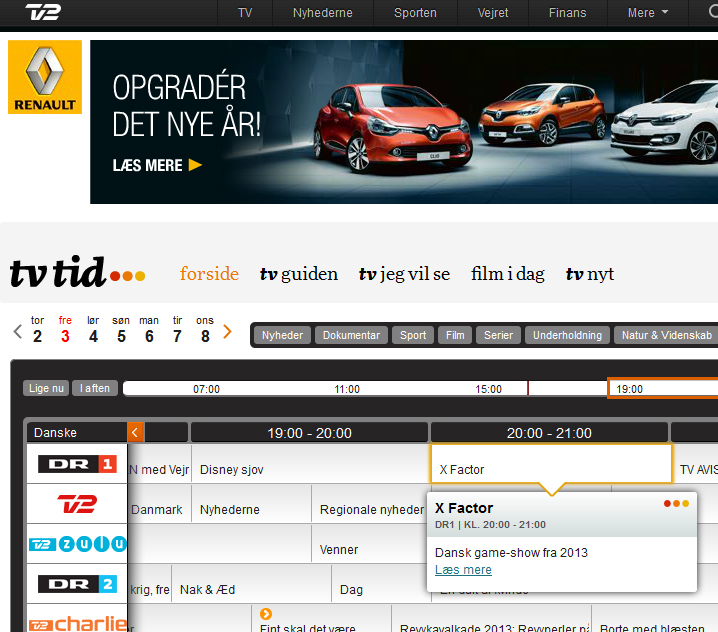Select the DR2 channel logo

click(77, 584)
